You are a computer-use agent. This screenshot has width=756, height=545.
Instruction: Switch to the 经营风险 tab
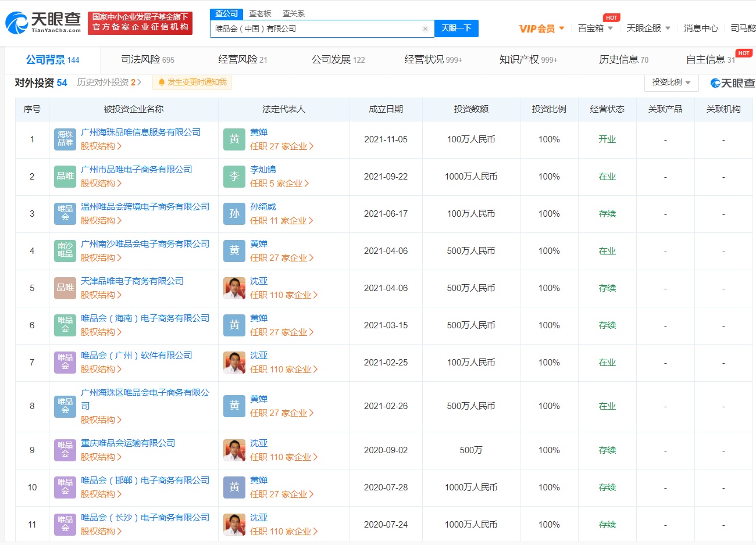click(x=243, y=59)
